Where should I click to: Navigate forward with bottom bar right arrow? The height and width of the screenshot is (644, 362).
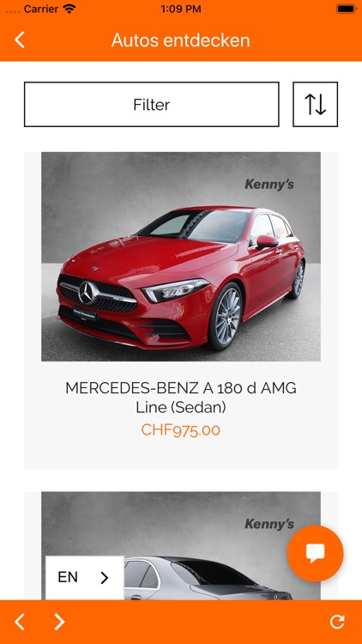click(59, 622)
